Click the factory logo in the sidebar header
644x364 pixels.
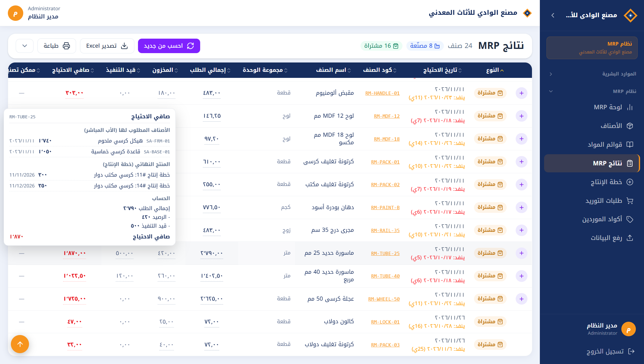point(630,15)
